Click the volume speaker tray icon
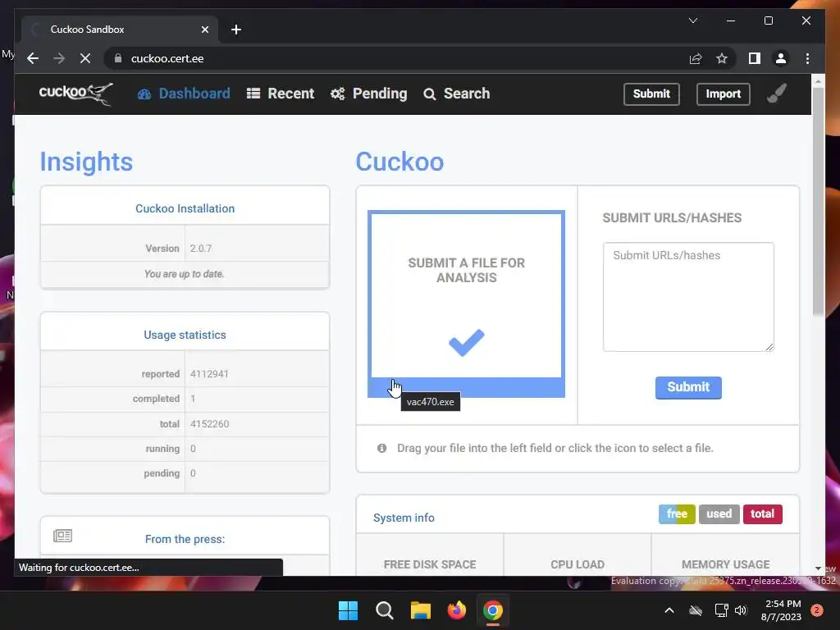 (x=741, y=610)
